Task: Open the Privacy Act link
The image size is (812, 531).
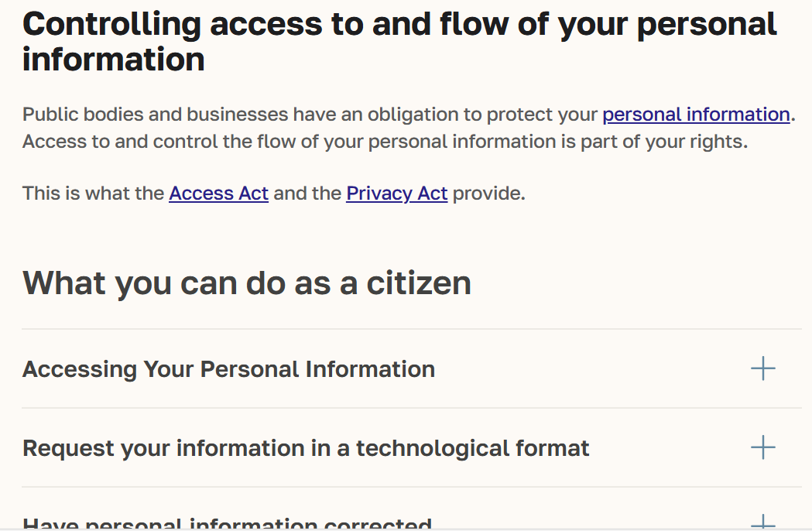Action: (x=396, y=194)
